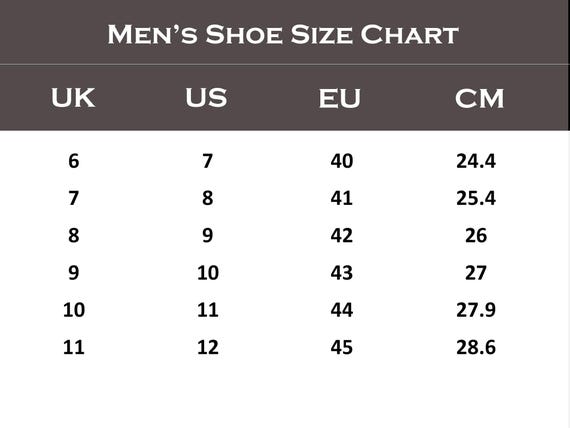Click EU size 41 cell
Screen dimensions: 570x428
[x=341, y=198]
